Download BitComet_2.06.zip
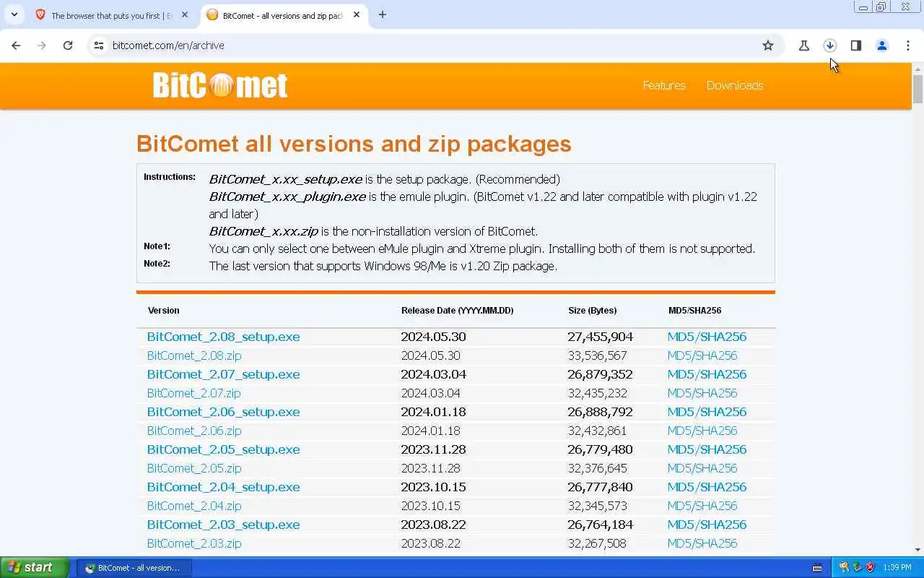 (x=194, y=431)
